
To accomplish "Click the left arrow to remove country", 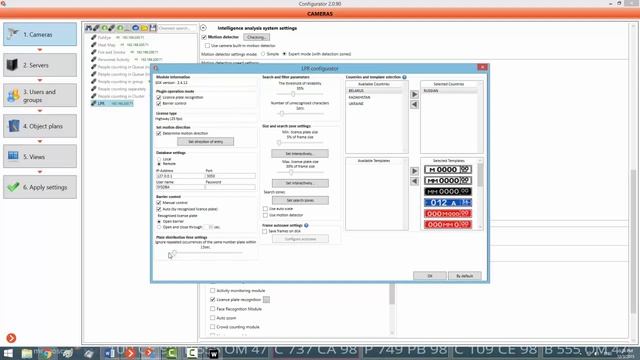I will click(414, 104).
